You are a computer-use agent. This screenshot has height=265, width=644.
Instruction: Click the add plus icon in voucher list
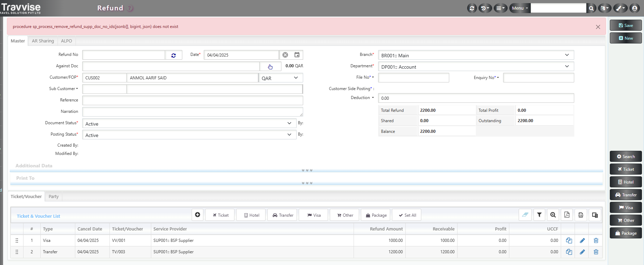(198, 215)
